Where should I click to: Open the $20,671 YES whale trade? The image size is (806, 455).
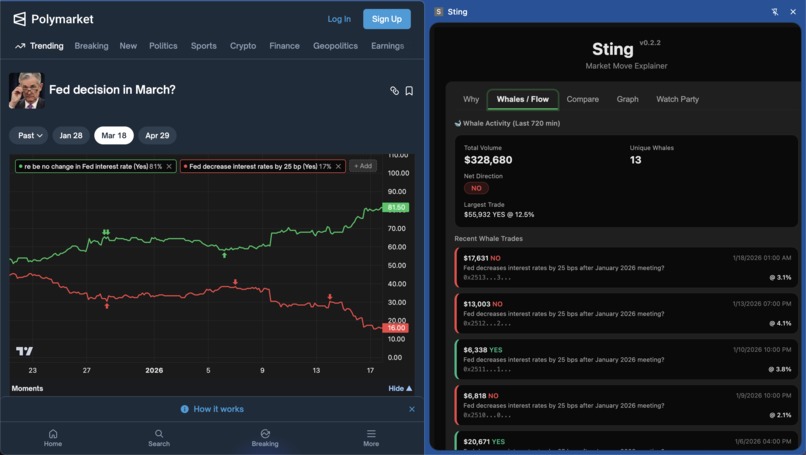click(626, 441)
